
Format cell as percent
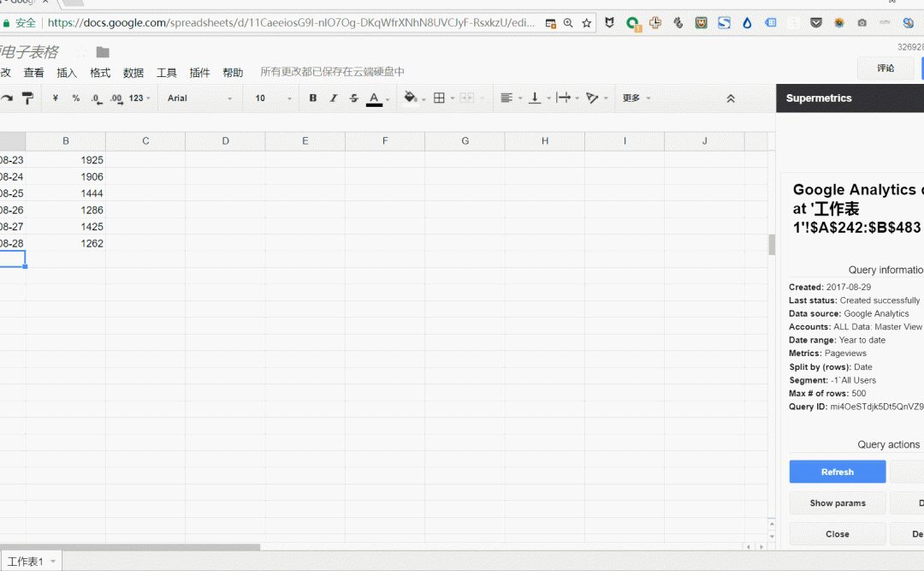coord(76,98)
